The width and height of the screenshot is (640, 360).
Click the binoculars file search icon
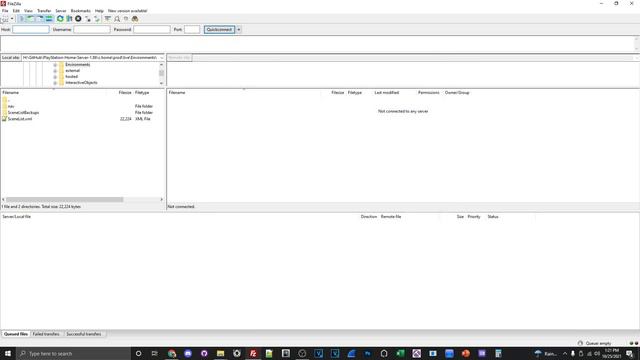135,19
